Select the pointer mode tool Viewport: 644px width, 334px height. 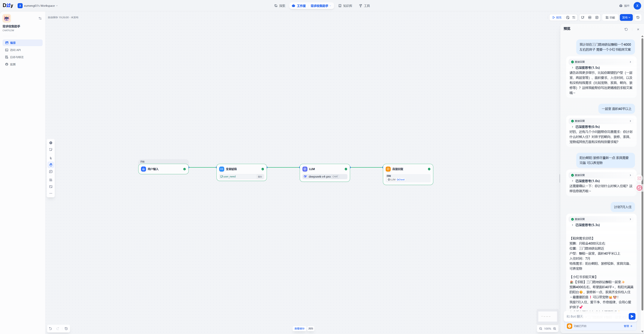(51, 158)
